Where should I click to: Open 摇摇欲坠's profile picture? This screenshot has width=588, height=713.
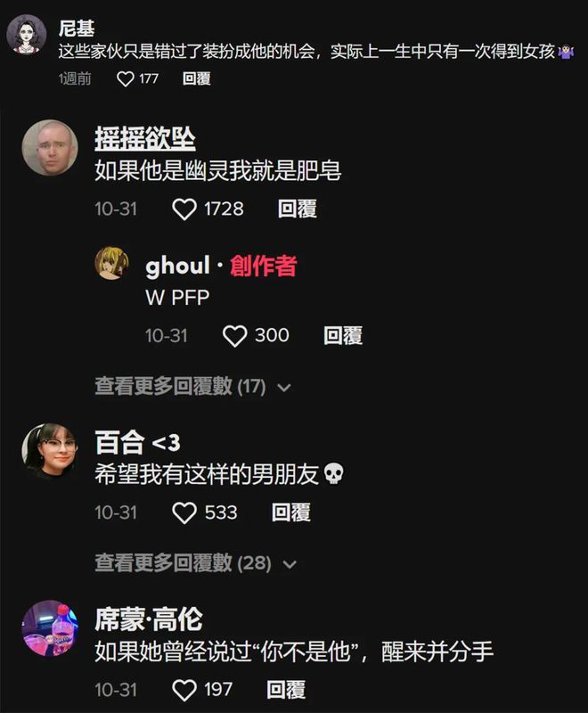[50, 148]
